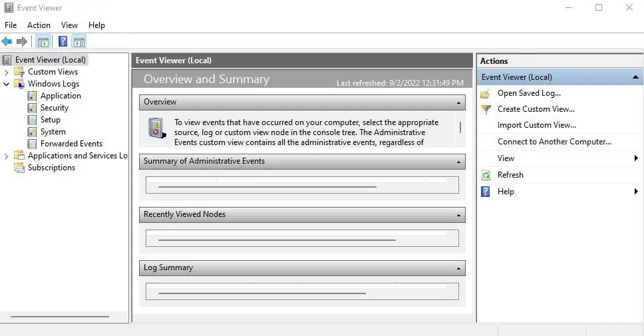Click the blue Help icon in Actions

(x=486, y=192)
